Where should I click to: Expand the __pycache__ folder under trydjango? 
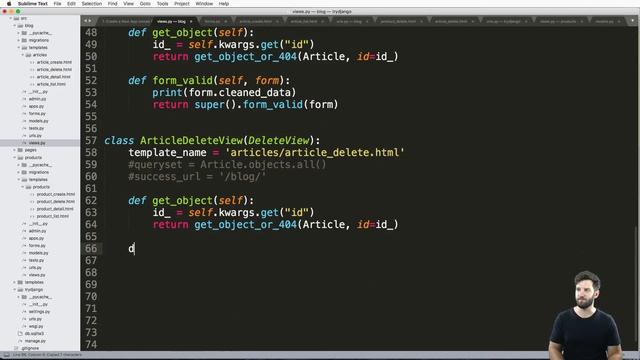(x=18, y=297)
